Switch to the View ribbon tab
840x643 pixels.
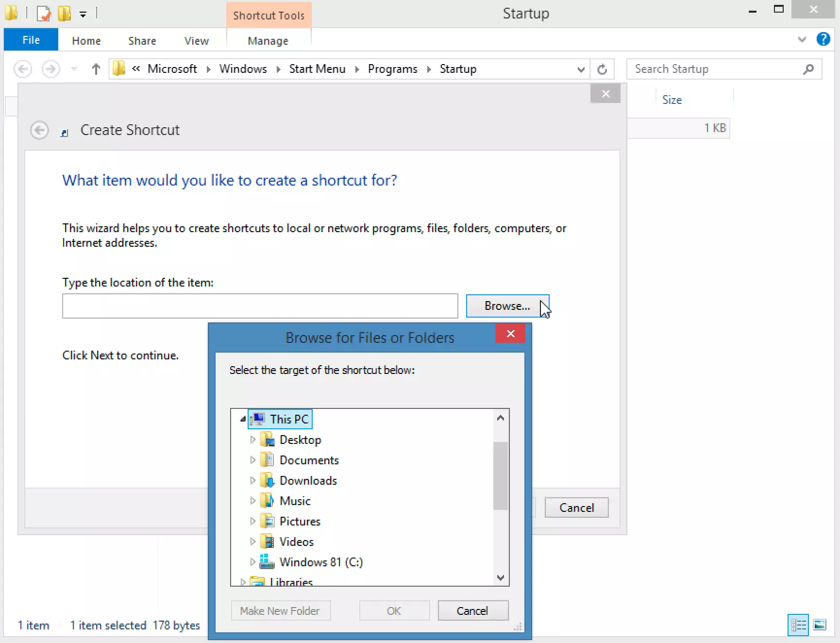pos(197,41)
